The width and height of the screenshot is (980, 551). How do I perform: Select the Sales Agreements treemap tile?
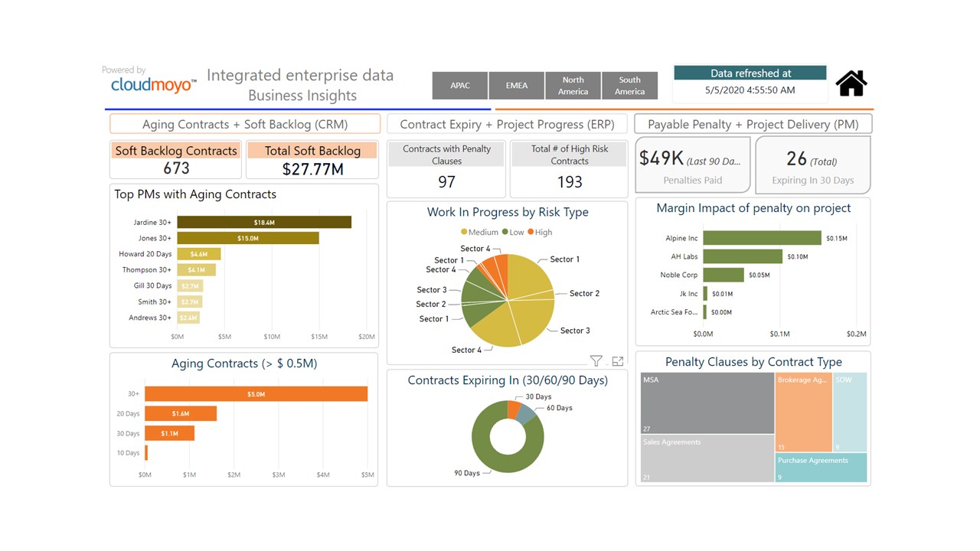click(707, 459)
